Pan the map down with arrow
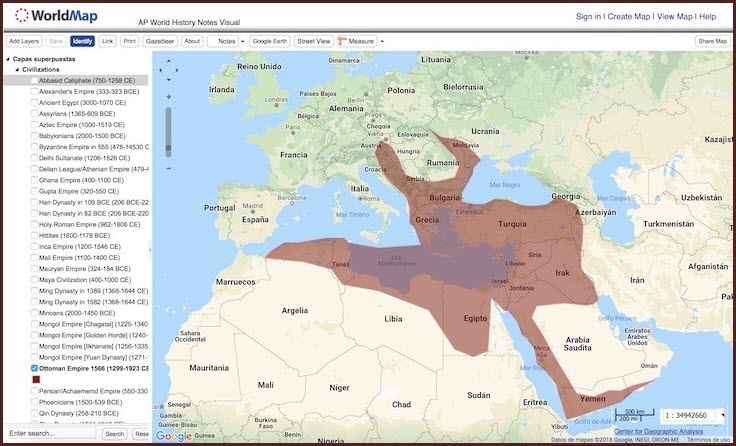The width and height of the screenshot is (736, 446). [x=168, y=81]
